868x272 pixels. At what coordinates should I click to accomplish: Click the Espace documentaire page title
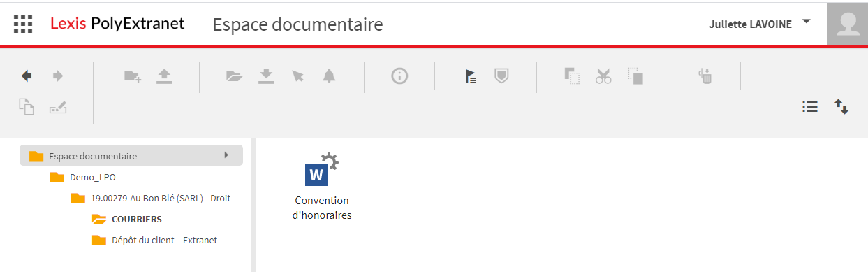[x=297, y=24]
